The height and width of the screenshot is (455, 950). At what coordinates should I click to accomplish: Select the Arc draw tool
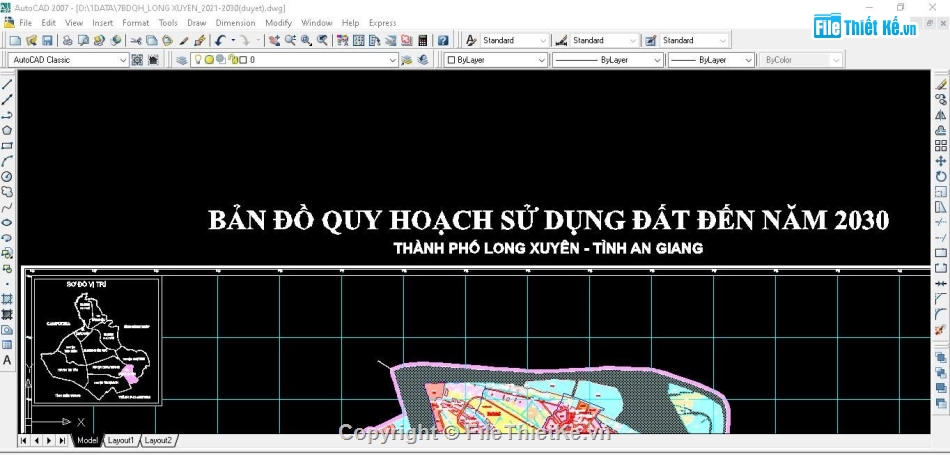(x=7, y=161)
